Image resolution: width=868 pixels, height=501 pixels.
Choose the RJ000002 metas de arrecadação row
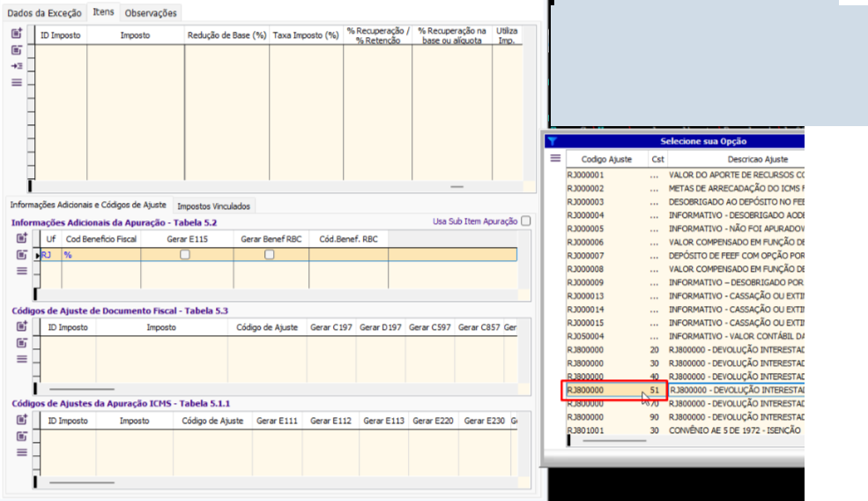coord(685,189)
